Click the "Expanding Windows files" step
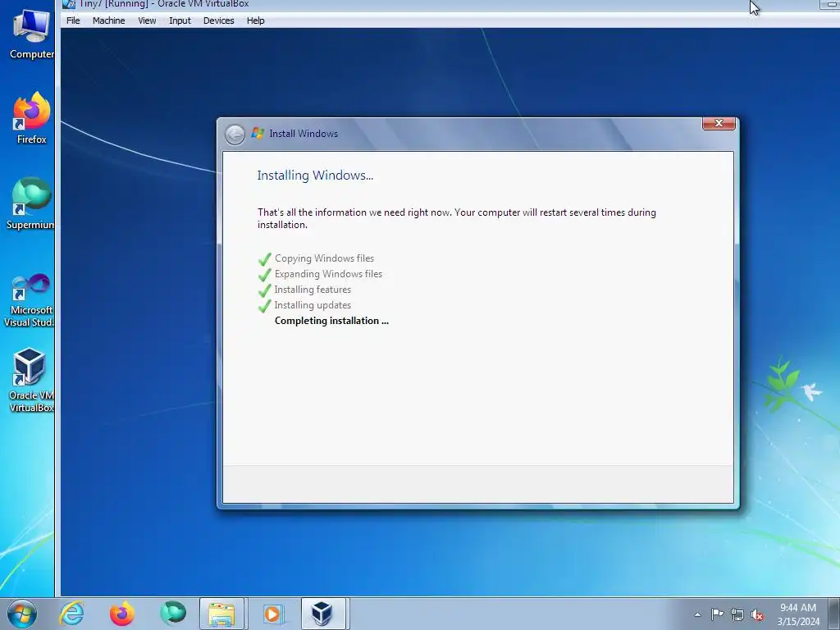The height and width of the screenshot is (630, 840). tap(328, 274)
